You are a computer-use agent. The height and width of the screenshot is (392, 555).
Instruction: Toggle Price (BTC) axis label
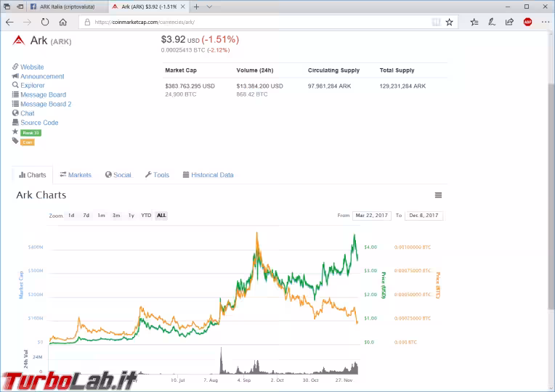[438, 285]
